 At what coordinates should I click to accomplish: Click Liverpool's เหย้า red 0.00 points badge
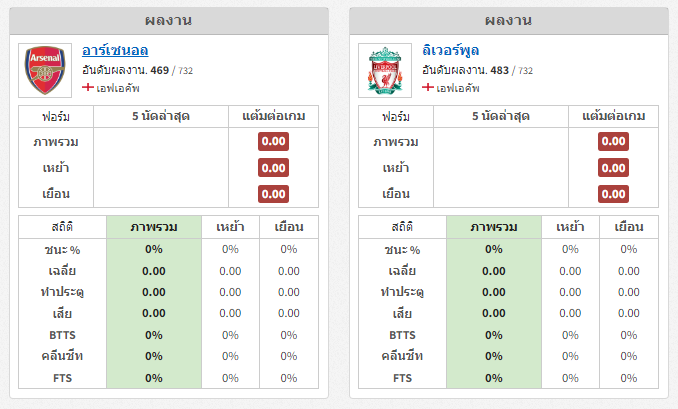coord(613,168)
